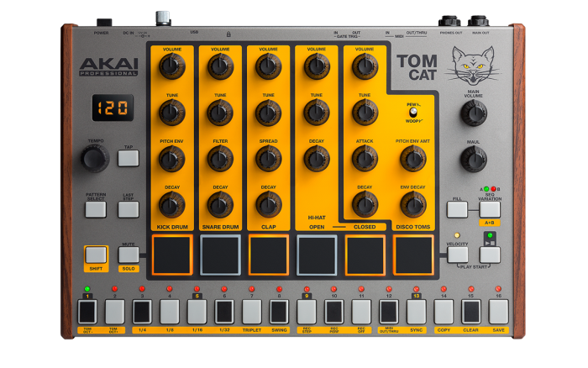Adjust the Snare Drum Filter knob
Screen dimensions: 588x368
pyautogui.click(x=220, y=159)
